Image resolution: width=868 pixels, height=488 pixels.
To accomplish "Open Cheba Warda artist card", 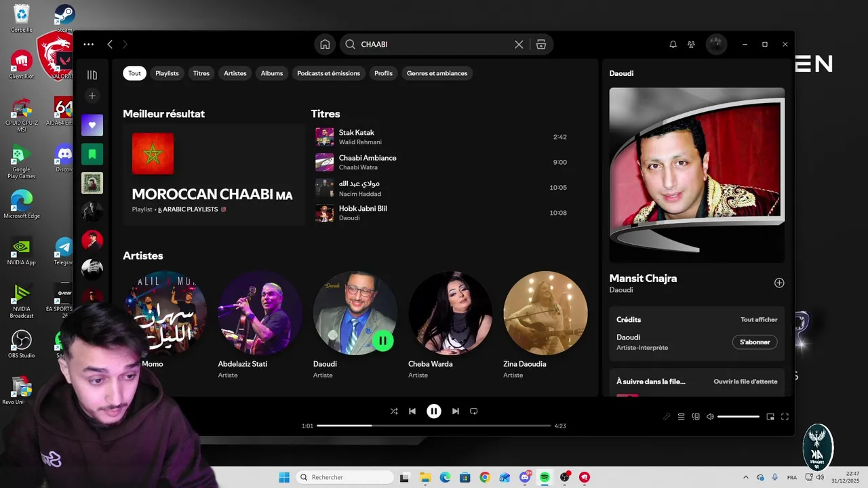I will click(x=450, y=325).
